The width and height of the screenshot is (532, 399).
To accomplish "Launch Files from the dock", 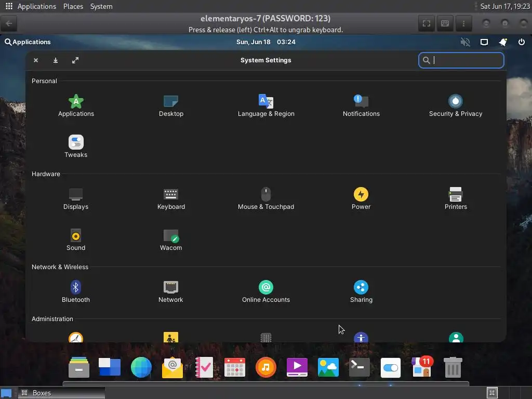I will point(79,367).
